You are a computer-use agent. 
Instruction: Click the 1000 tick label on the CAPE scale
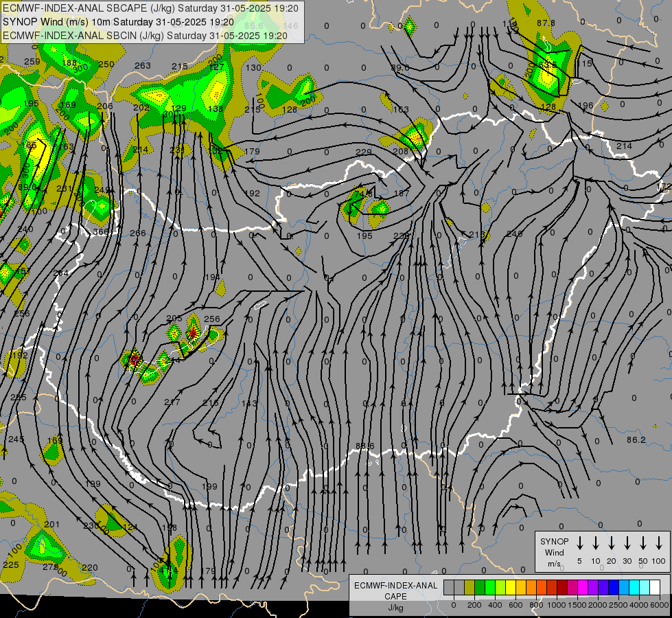(x=557, y=605)
